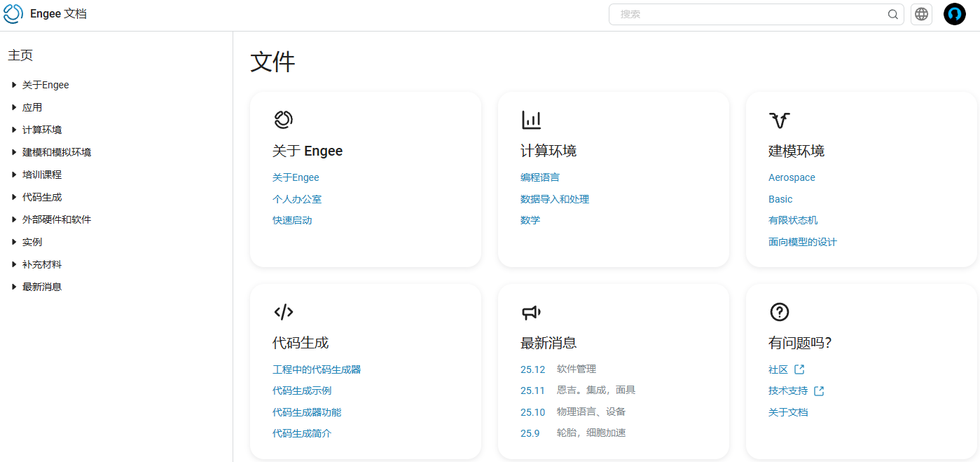Click the bar chart icon above 计算环境
Viewport: 980px width, 462px height.
coord(531,119)
